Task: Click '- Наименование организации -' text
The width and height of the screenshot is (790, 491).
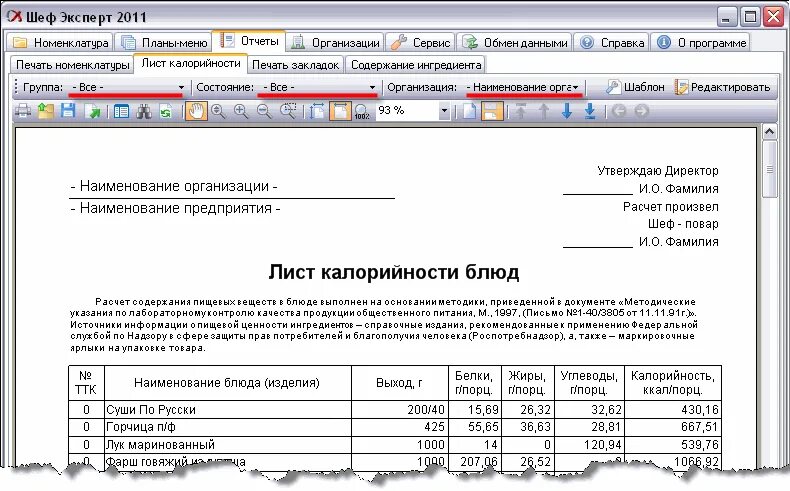Action: tap(174, 186)
